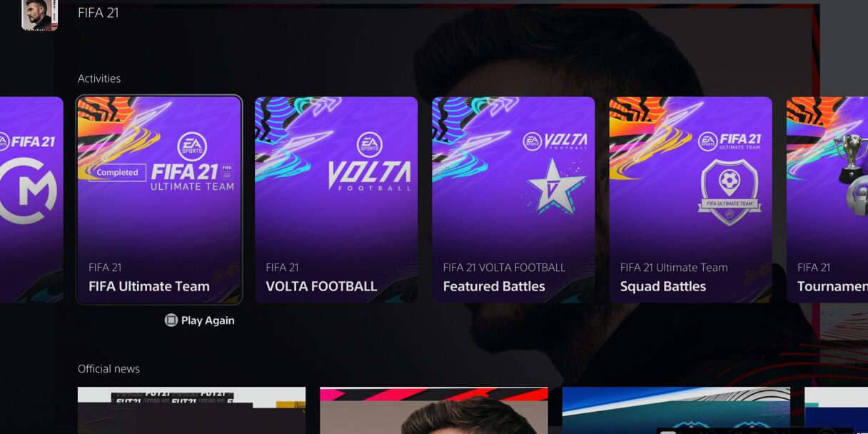
Task: Click the Completed badge on Ultimate Team
Action: (x=117, y=172)
